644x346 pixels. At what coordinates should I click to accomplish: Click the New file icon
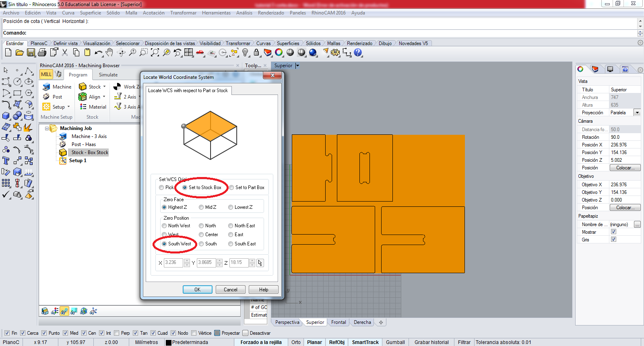click(8, 52)
